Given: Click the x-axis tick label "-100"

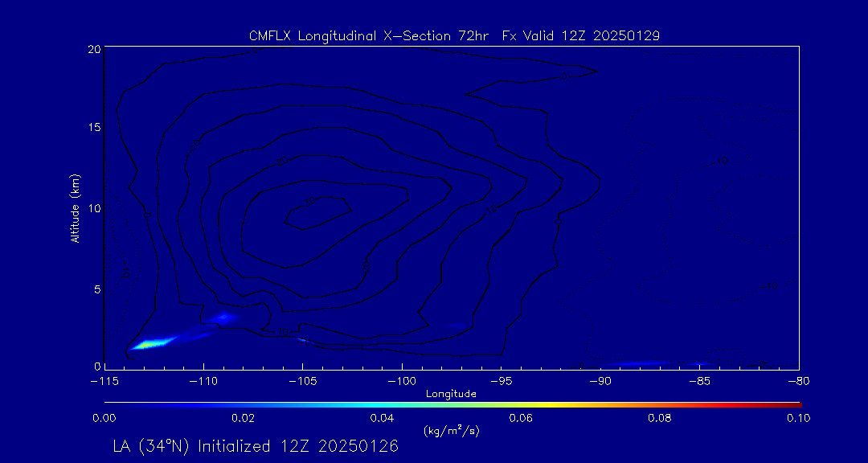Looking at the screenshot, I should (x=402, y=382).
